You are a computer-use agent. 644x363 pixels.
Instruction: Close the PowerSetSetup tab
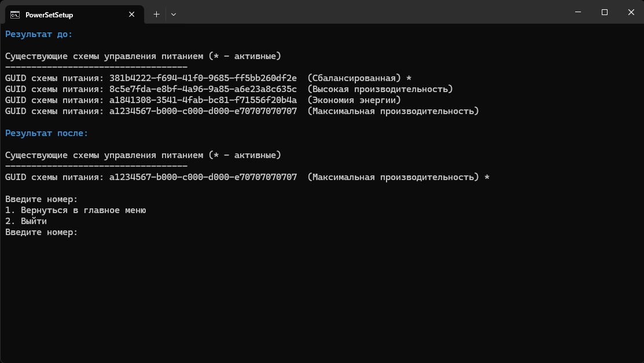(133, 14)
